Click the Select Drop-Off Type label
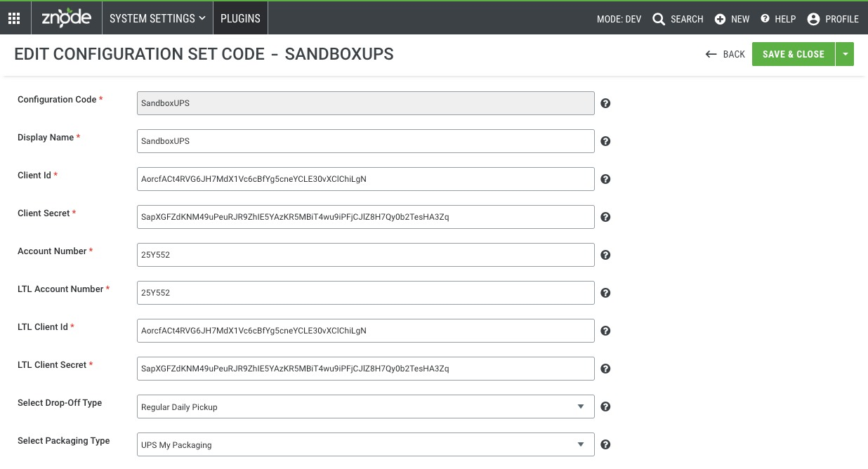The image size is (868, 469). coord(60,403)
